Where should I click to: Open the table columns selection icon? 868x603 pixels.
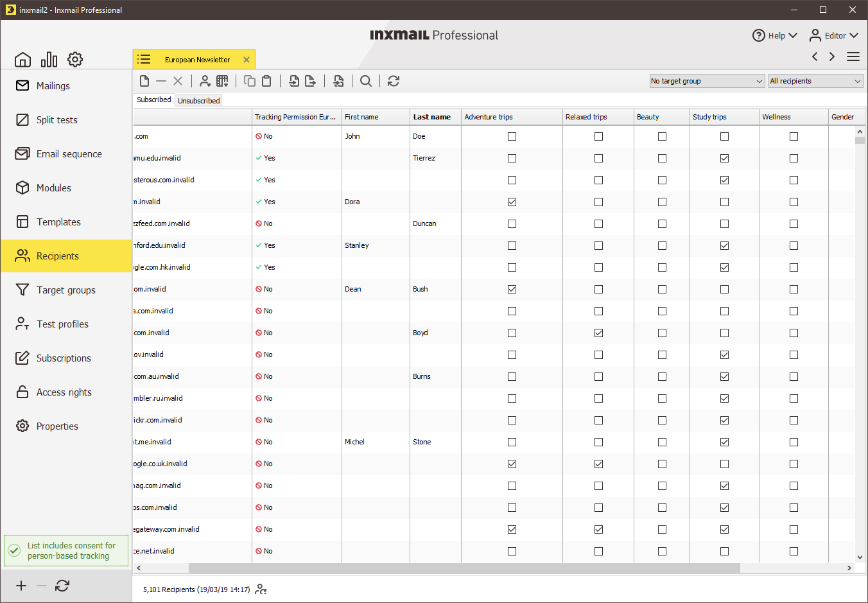click(222, 81)
